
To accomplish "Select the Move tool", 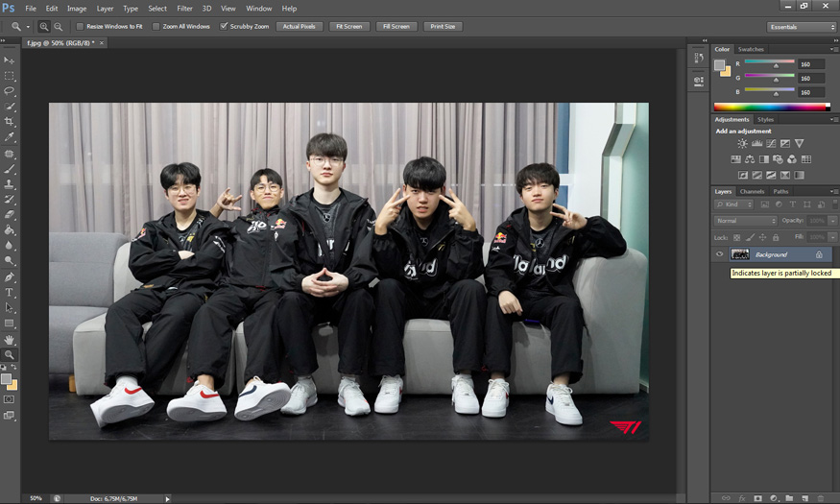I will [10, 60].
